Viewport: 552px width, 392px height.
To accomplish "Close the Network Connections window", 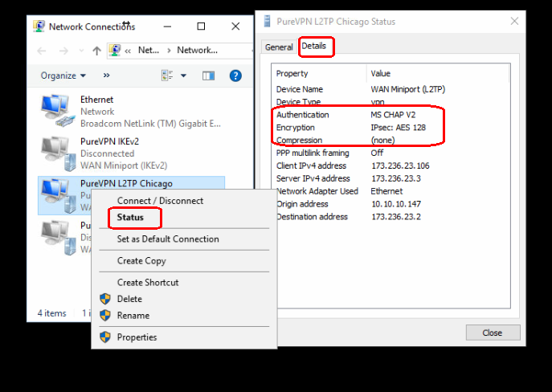I will (x=235, y=27).
